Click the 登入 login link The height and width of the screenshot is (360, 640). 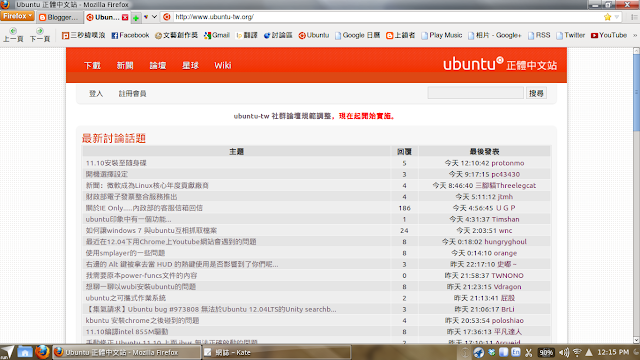[x=96, y=93]
